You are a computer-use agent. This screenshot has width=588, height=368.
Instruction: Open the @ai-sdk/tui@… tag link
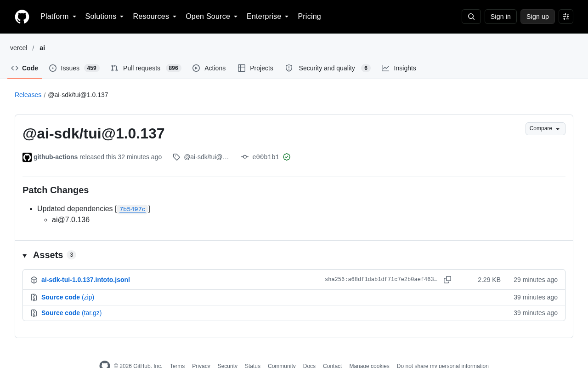206,157
